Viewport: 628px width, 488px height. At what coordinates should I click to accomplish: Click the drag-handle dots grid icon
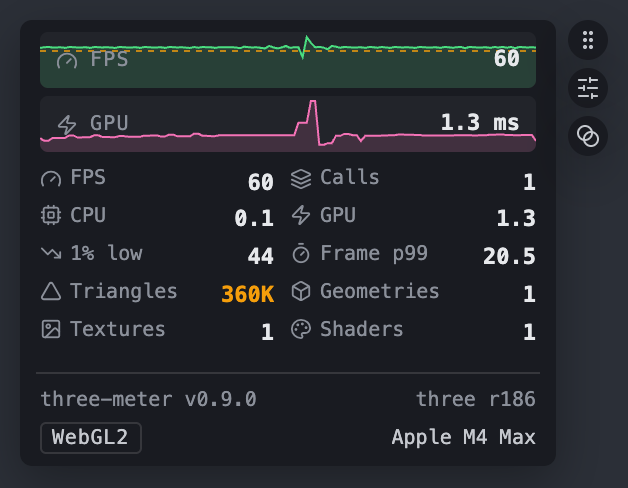[x=588, y=40]
